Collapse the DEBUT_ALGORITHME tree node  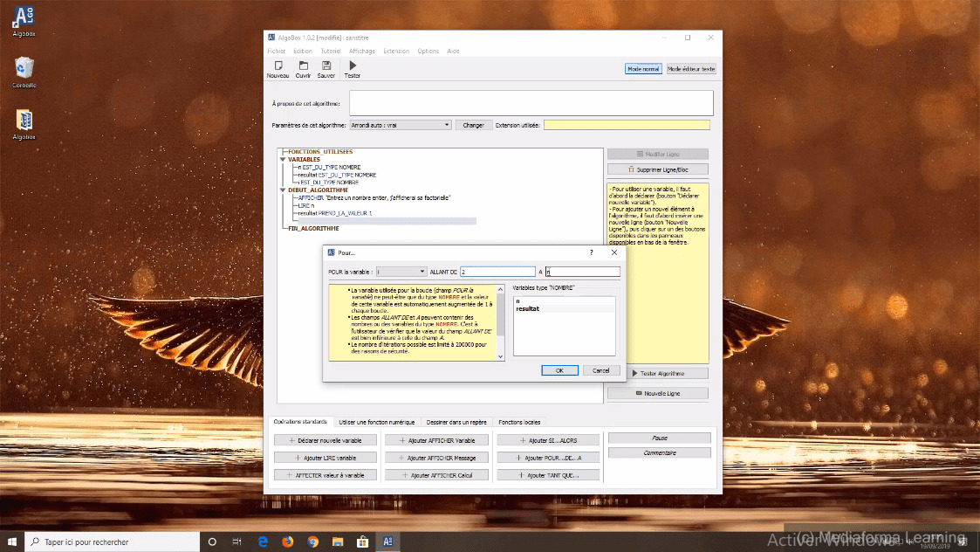(x=282, y=190)
